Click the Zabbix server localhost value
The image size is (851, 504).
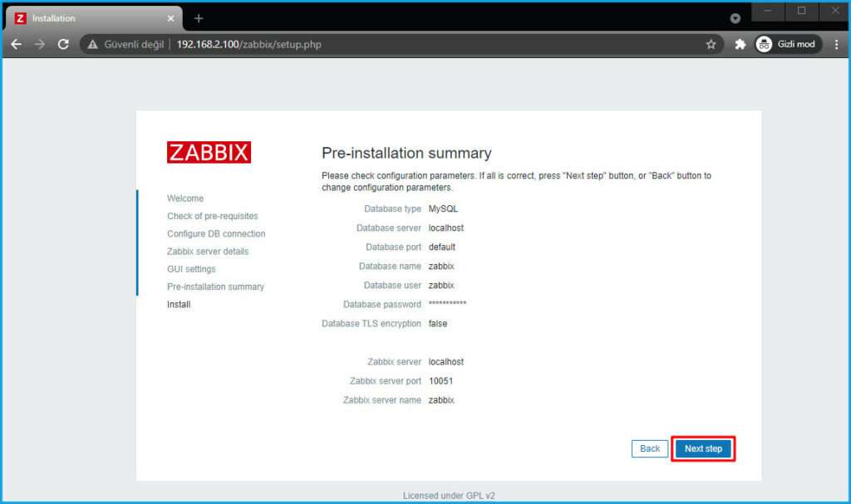tap(446, 362)
